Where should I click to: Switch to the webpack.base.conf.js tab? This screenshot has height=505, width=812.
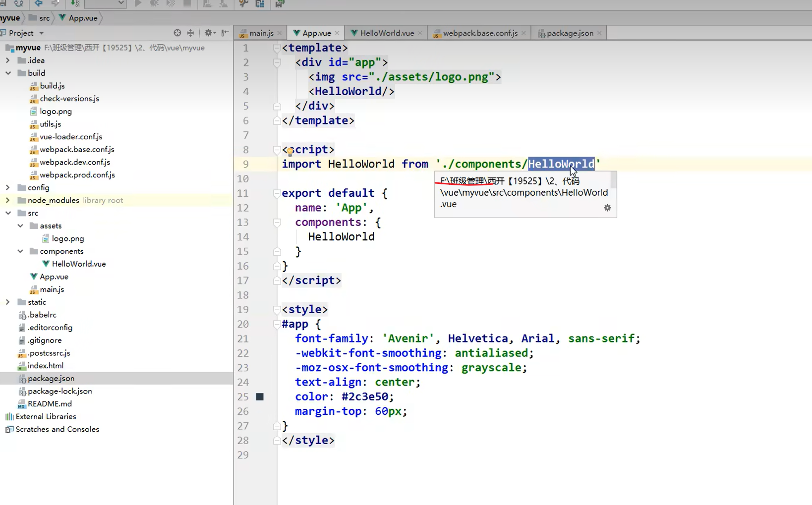pyautogui.click(x=479, y=33)
